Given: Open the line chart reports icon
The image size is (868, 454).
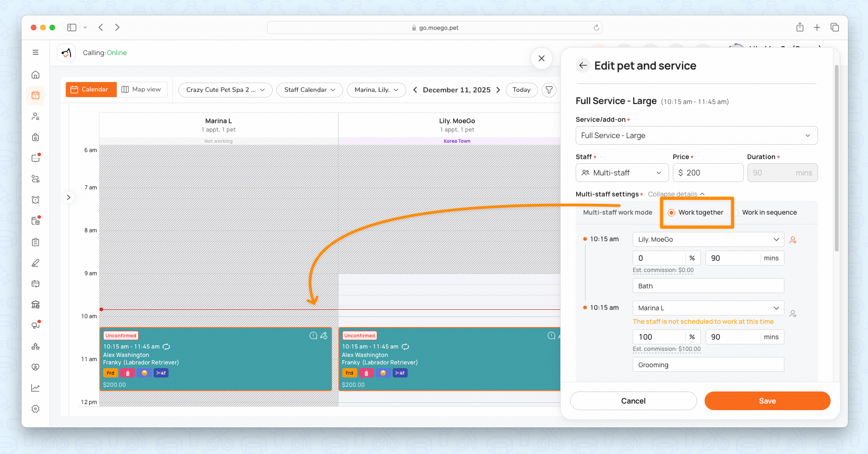Looking at the screenshot, I should (35, 388).
